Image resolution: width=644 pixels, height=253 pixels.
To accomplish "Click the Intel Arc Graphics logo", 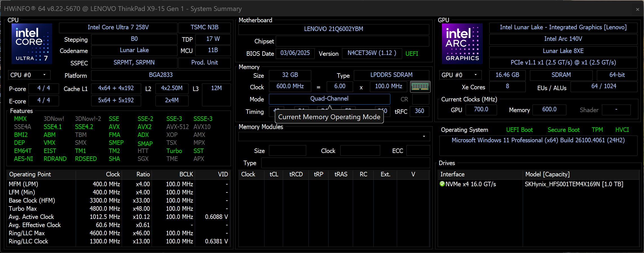I will (462, 44).
